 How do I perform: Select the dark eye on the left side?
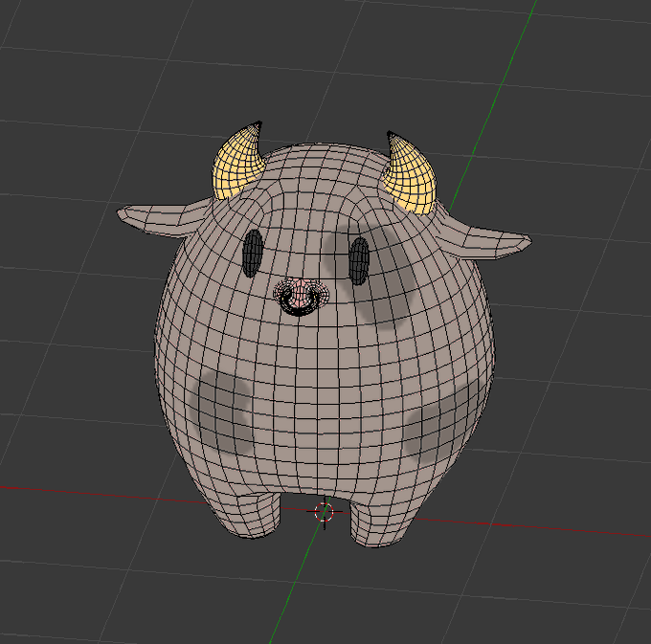click(x=254, y=254)
